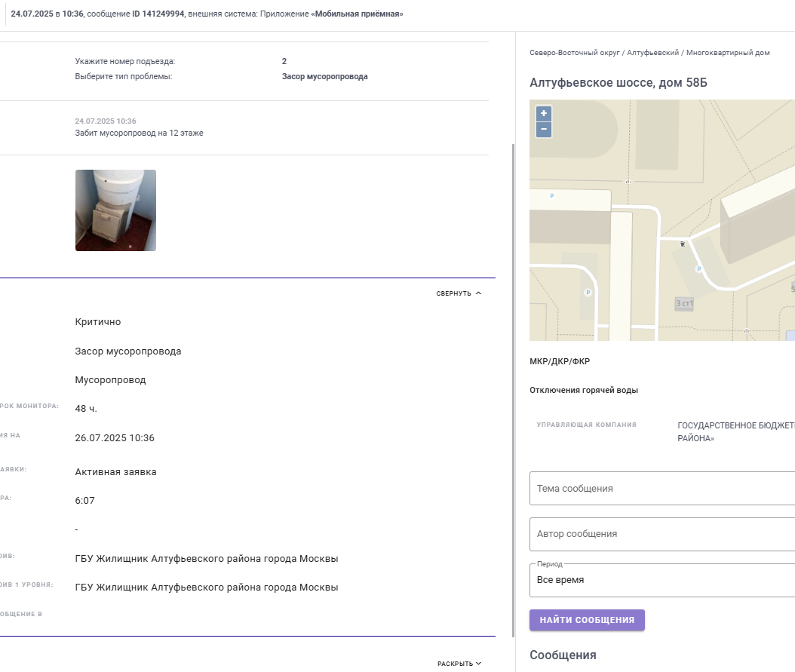Click the 3 ст1 building label on map
This screenshot has width=795, height=672.
coord(684,303)
